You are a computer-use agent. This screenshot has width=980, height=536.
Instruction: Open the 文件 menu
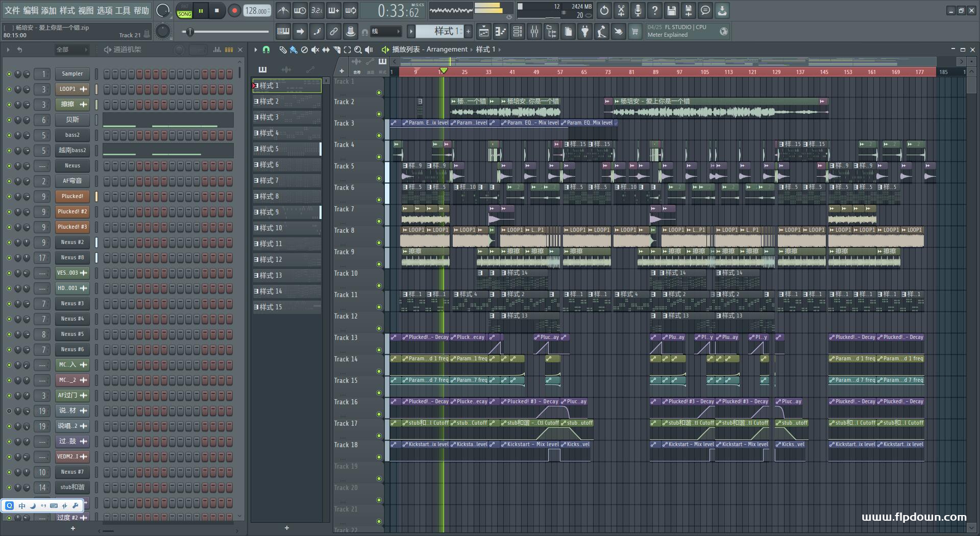click(x=12, y=10)
